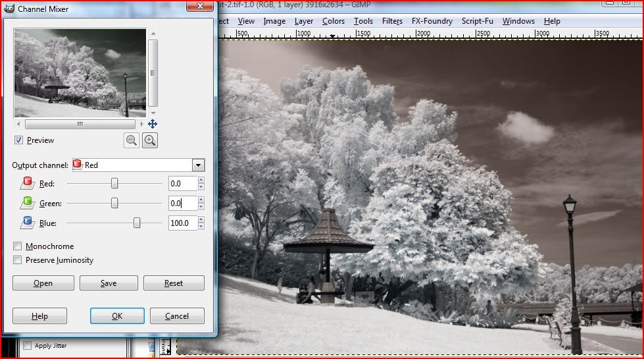
Task: Open the Colors menu
Action: tap(333, 21)
